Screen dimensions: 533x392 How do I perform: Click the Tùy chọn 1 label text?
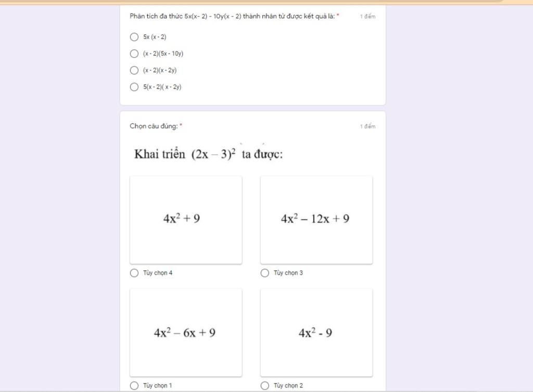tap(157, 386)
